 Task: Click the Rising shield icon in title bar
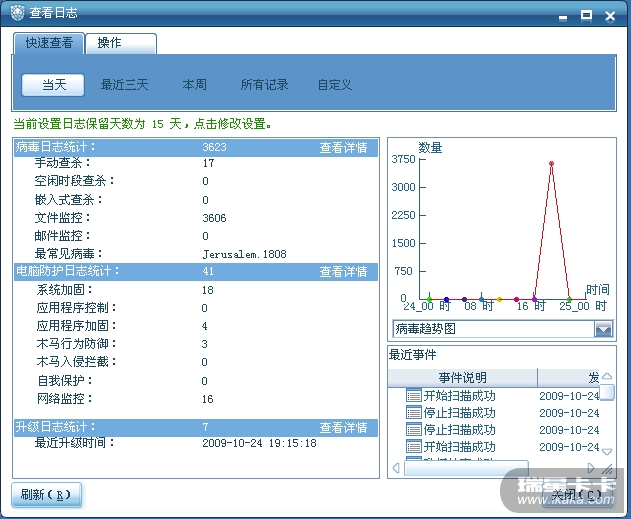point(17,13)
